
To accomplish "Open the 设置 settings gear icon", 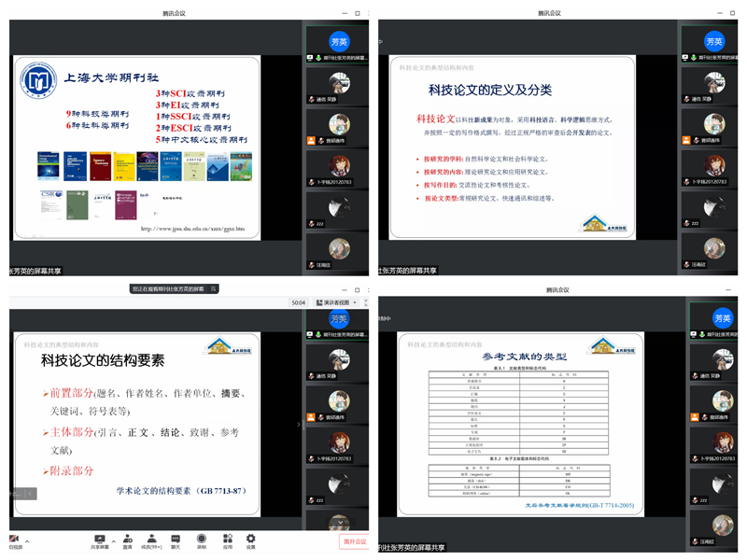I will [250, 539].
